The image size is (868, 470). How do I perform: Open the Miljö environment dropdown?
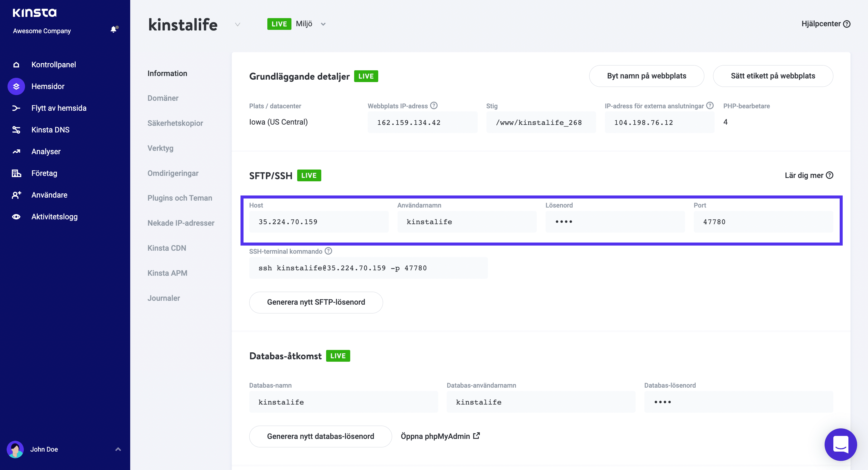coord(311,24)
